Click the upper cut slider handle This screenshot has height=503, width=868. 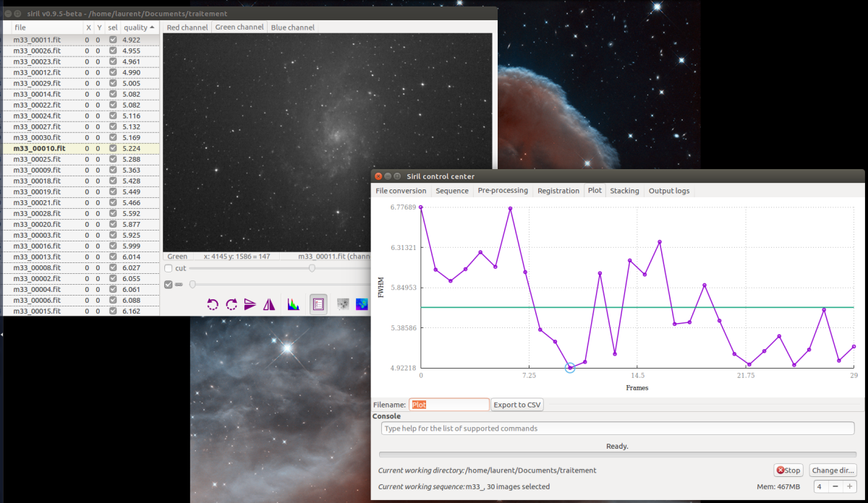pyautogui.click(x=312, y=268)
